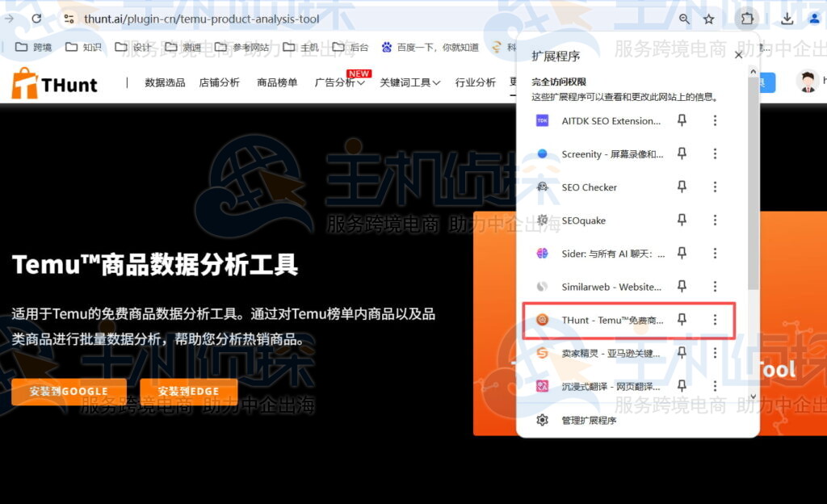This screenshot has width=827, height=504.
Task: Pin the THunt extension to toolbar
Action: 682,320
